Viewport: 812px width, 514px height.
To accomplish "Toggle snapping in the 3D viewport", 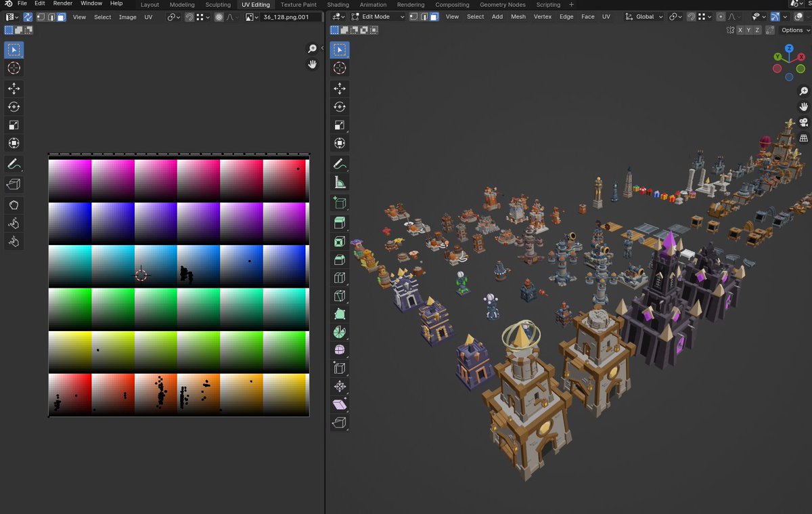I will click(691, 17).
